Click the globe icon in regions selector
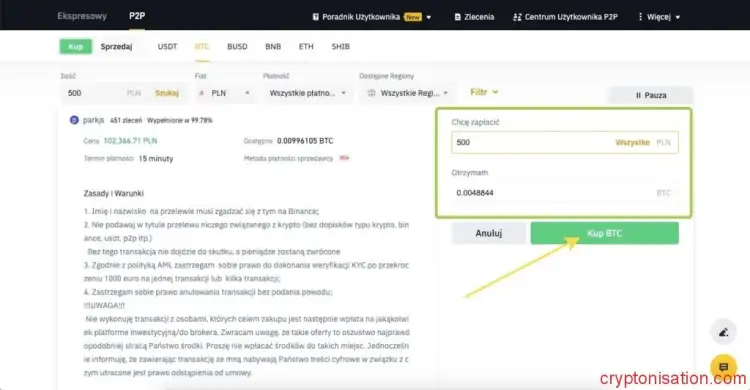Screen dimensions: 750x390 click(x=371, y=93)
